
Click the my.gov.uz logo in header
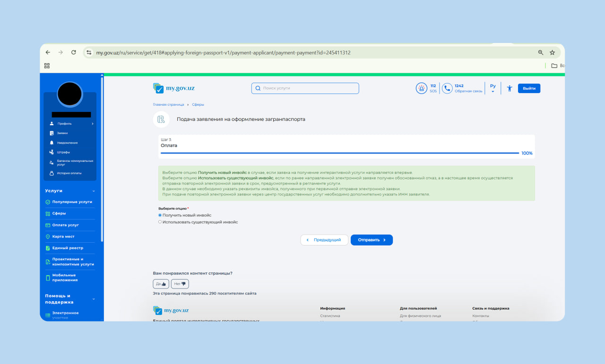pyautogui.click(x=174, y=88)
